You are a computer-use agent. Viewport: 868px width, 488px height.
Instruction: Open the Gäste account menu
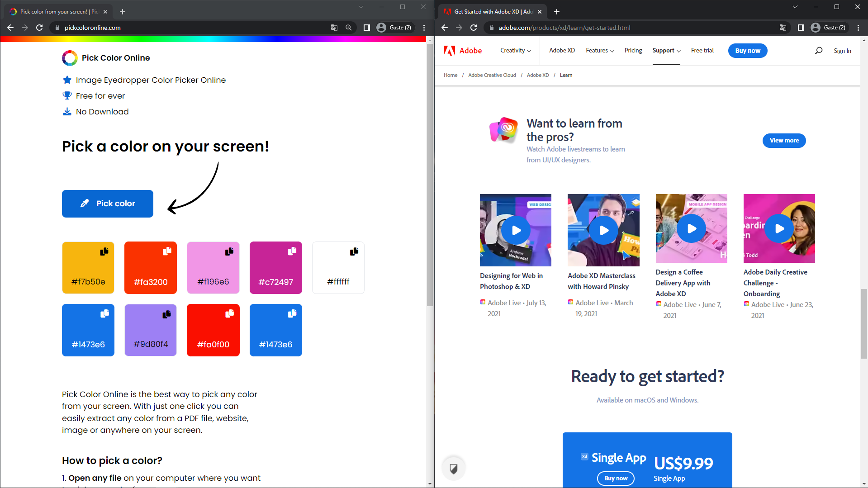pos(394,27)
